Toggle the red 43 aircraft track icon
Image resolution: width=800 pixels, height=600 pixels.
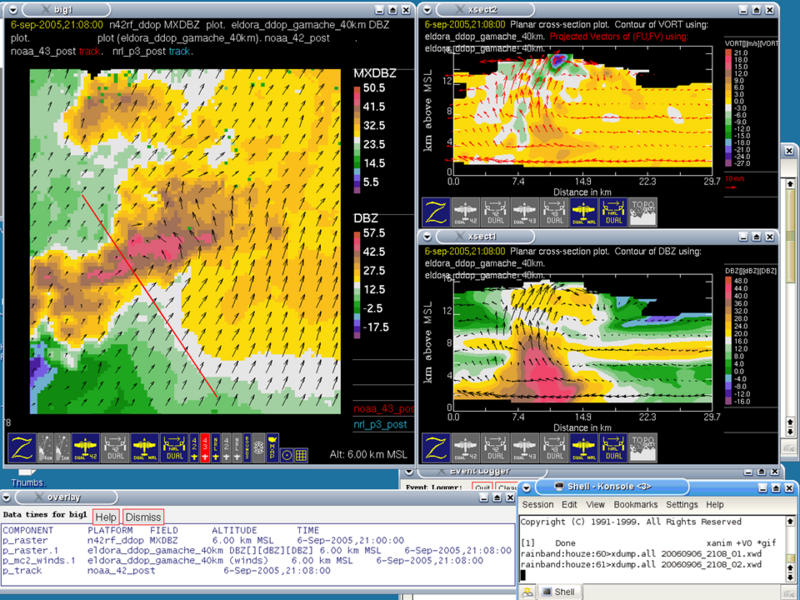tap(206, 450)
